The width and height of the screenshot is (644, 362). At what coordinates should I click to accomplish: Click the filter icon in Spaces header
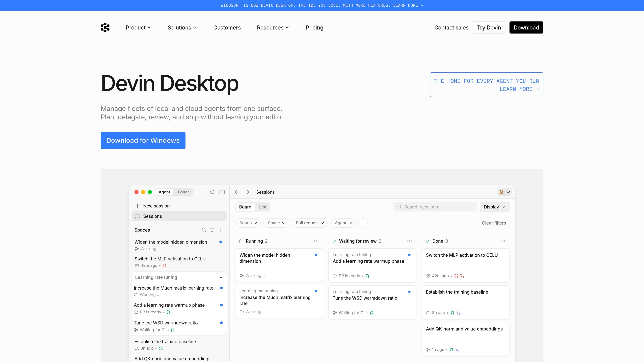tap(212, 230)
